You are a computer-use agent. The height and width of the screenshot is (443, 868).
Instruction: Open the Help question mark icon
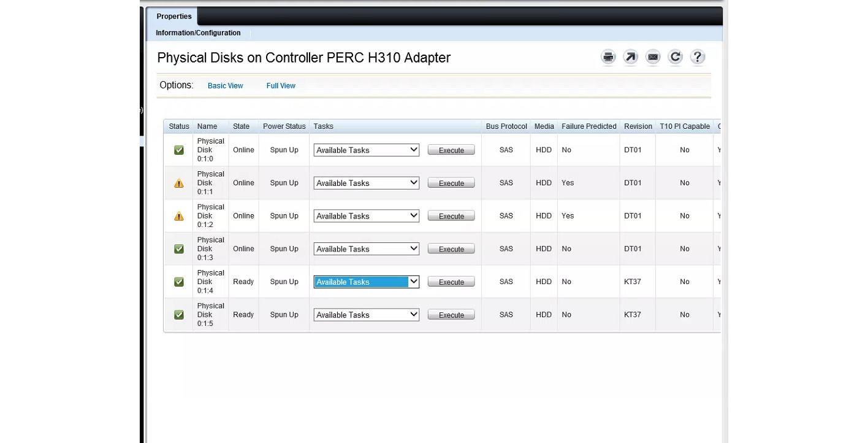[698, 57]
